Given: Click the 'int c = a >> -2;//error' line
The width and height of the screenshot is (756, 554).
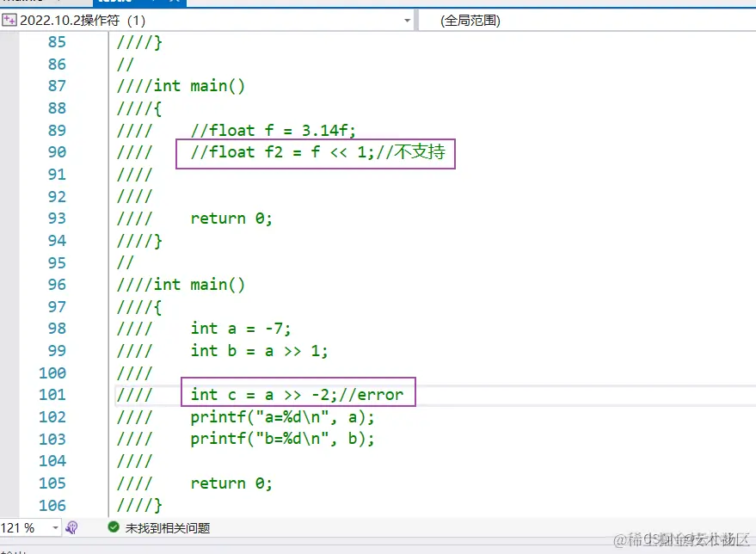Looking at the screenshot, I should pyautogui.click(x=297, y=395).
